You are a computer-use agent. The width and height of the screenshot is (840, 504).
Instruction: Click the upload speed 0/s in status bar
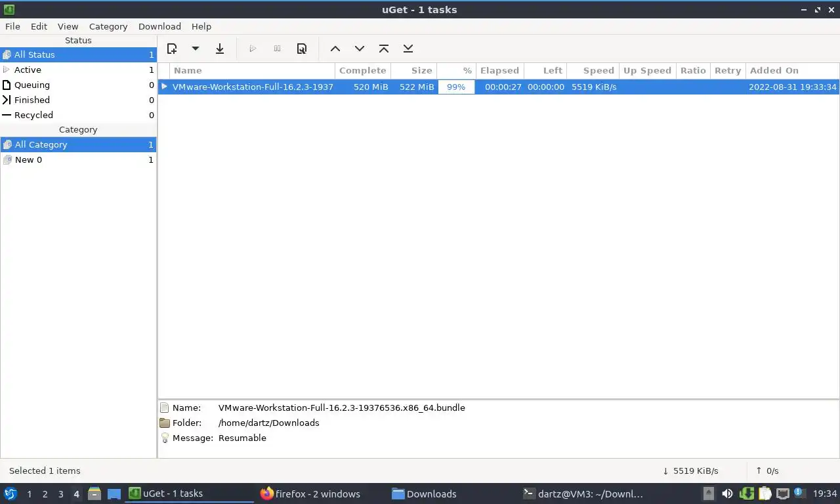click(767, 471)
